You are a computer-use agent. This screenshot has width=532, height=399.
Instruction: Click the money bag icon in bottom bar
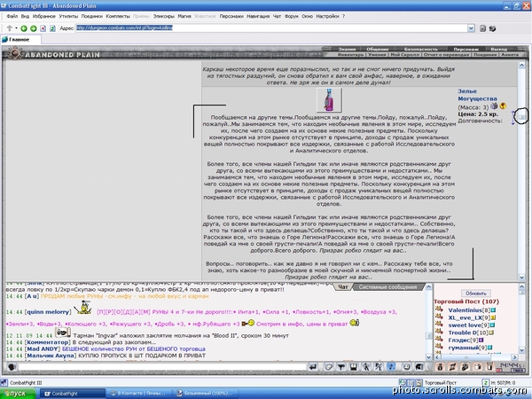point(441,367)
